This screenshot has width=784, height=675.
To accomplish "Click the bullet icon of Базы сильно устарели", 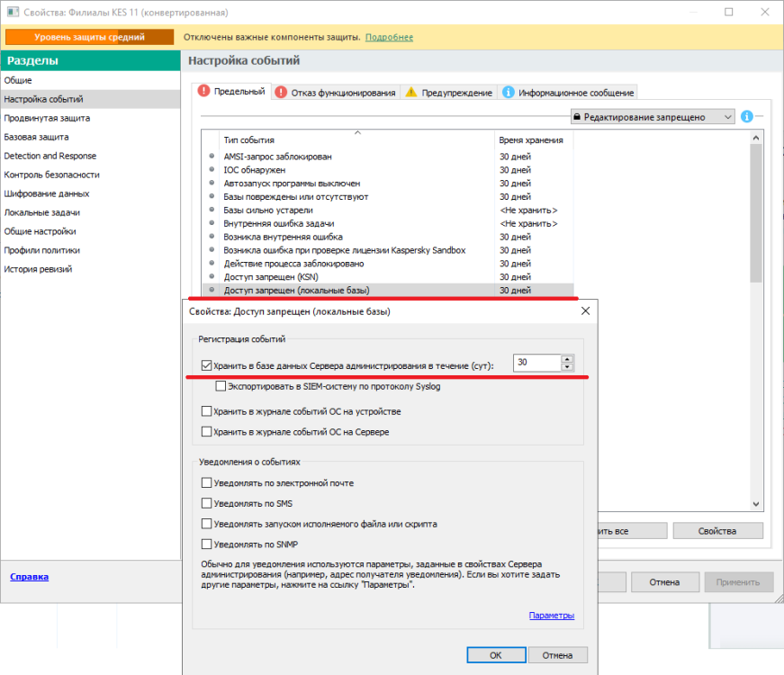I will 212,210.
